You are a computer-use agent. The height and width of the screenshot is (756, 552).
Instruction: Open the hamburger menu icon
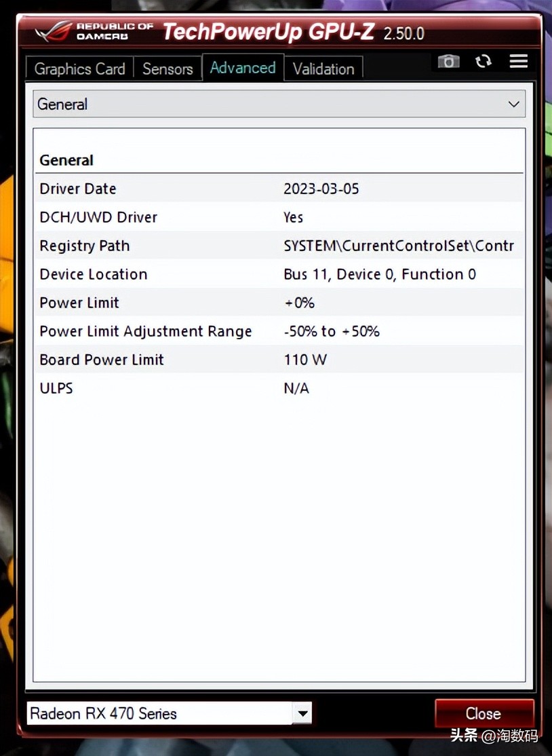[x=519, y=61]
